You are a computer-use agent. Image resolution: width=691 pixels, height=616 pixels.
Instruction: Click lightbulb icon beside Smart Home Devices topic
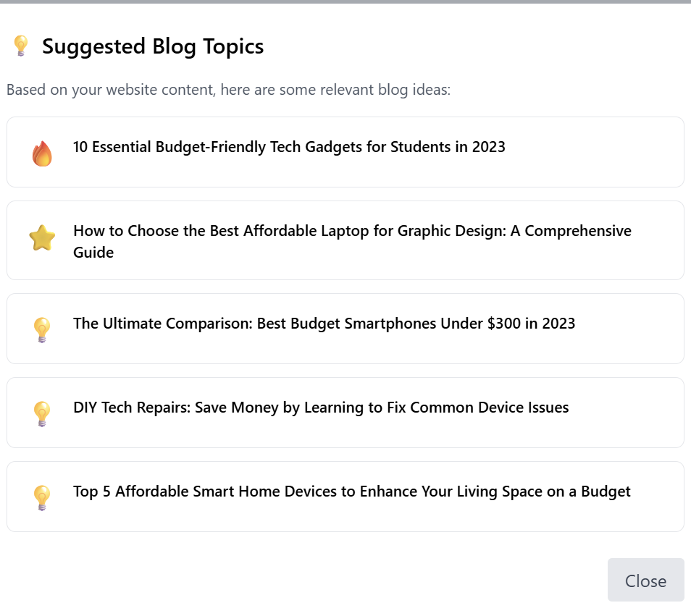coord(42,498)
